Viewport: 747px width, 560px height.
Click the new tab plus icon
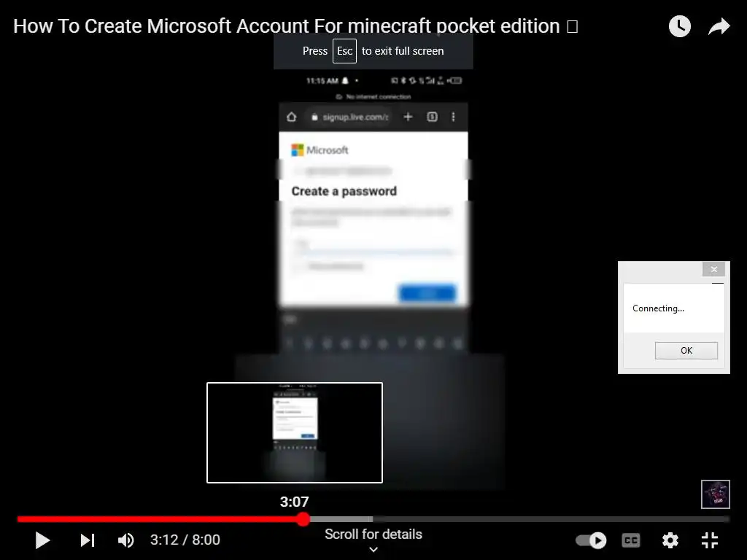408,117
